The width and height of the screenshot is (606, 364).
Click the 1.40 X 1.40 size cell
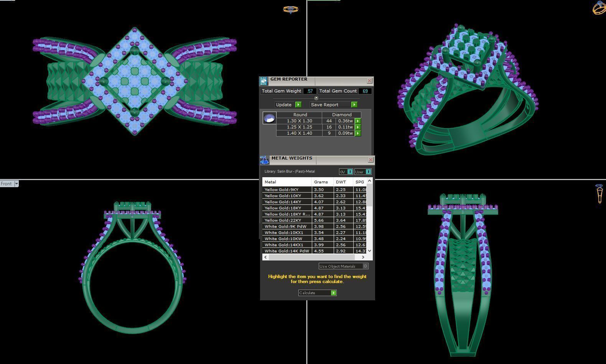click(299, 133)
